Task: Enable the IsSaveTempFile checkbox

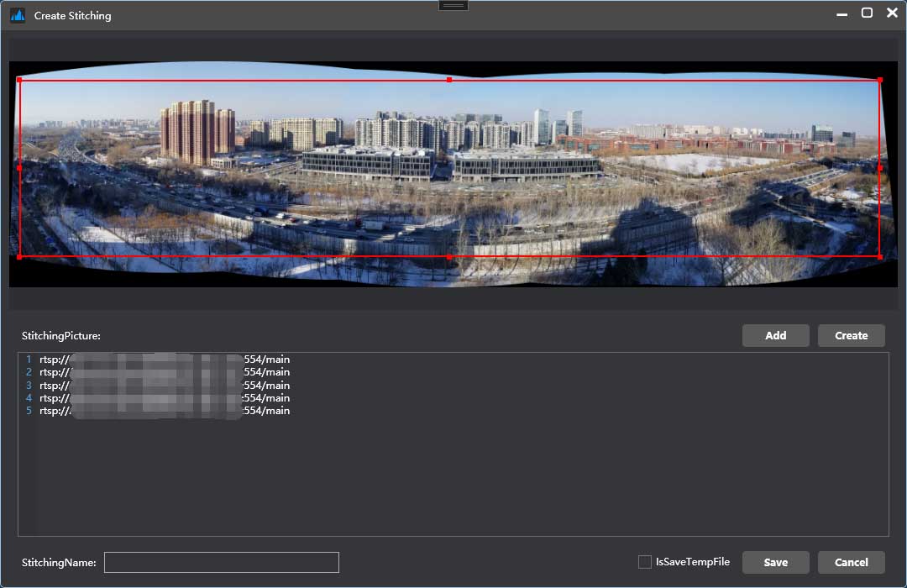Action: (645, 562)
